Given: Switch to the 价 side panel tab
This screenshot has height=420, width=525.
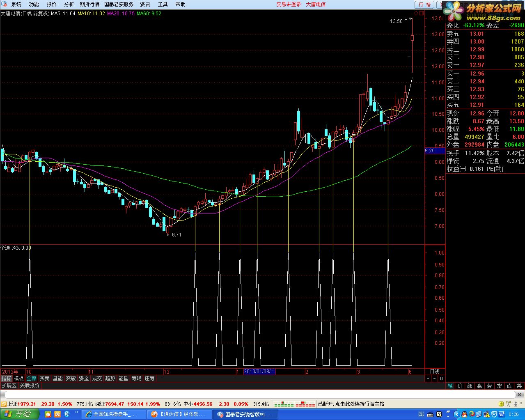Looking at the screenshot, I should pyautogui.click(x=460, y=386).
